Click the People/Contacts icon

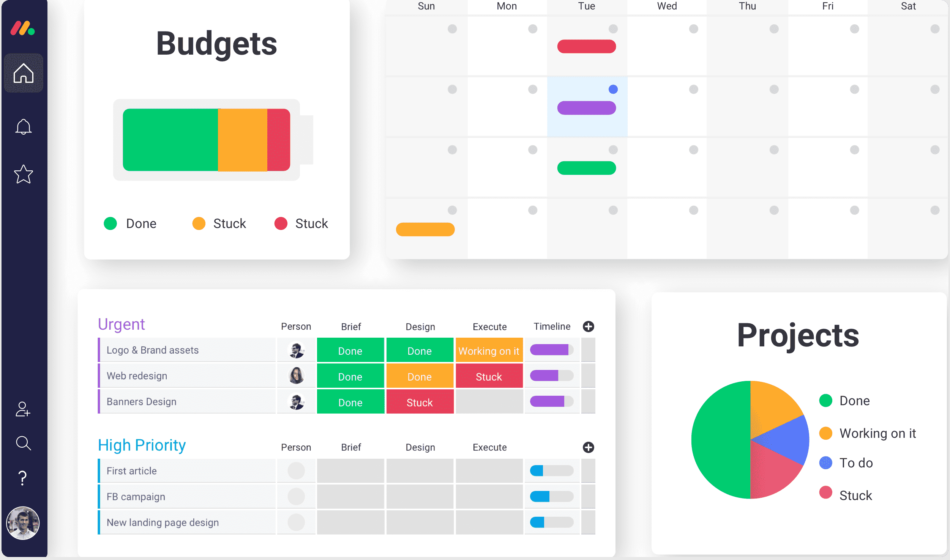coord(24,409)
